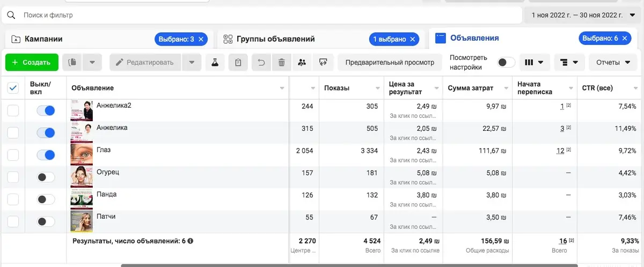The image size is (644, 267).
Task: Undo the last change arrow icon
Action: coord(261,62)
